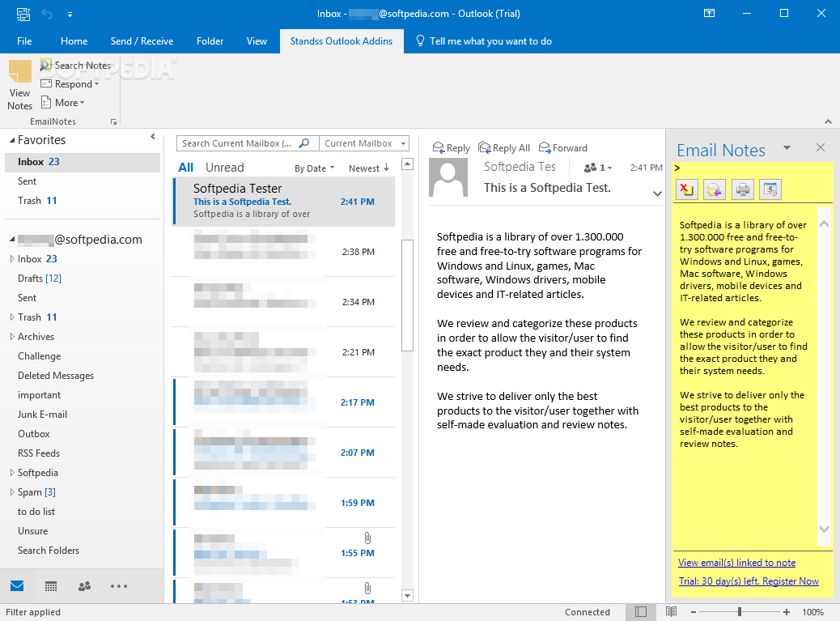Click Search Notes in the ribbon
Image resolution: width=840 pixels, height=621 pixels.
pos(75,66)
